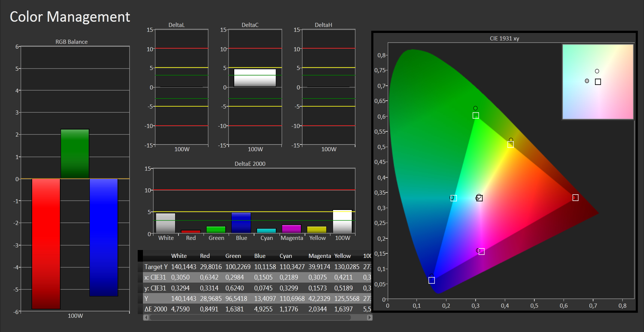Select the y: CIE31 row label
The width and height of the screenshot is (644, 332).
click(x=155, y=288)
